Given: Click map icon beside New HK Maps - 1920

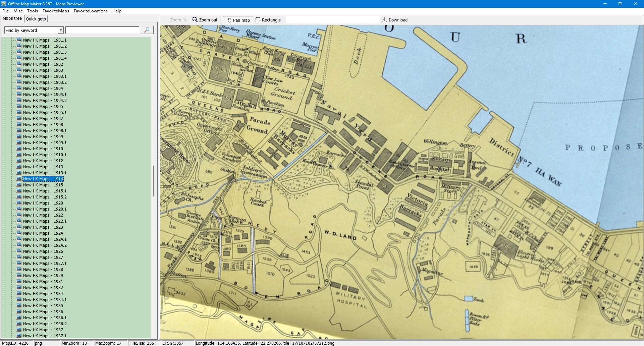Looking at the screenshot, I should pyautogui.click(x=19, y=203).
